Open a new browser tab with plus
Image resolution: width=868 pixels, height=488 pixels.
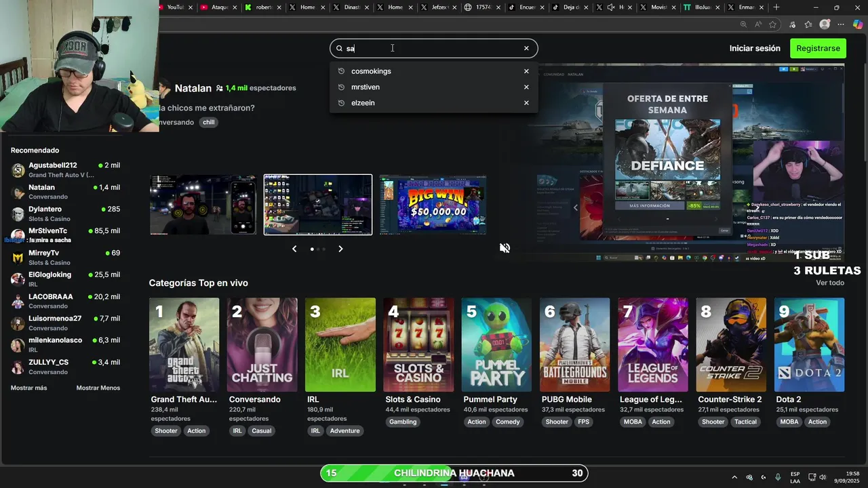(x=776, y=7)
